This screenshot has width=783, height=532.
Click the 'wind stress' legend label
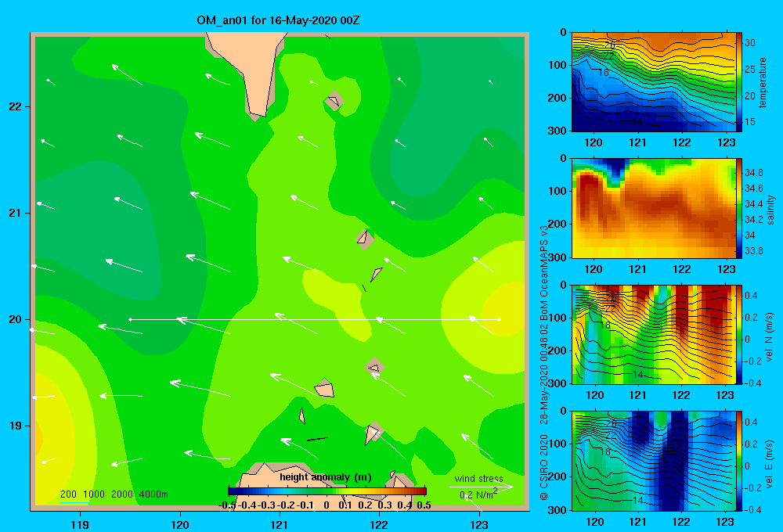478,478
